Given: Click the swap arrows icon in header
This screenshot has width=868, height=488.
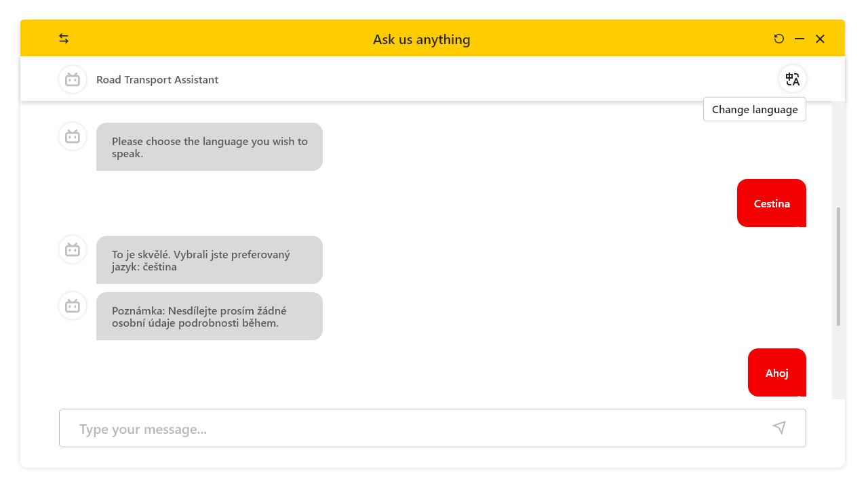Looking at the screenshot, I should pyautogui.click(x=64, y=39).
